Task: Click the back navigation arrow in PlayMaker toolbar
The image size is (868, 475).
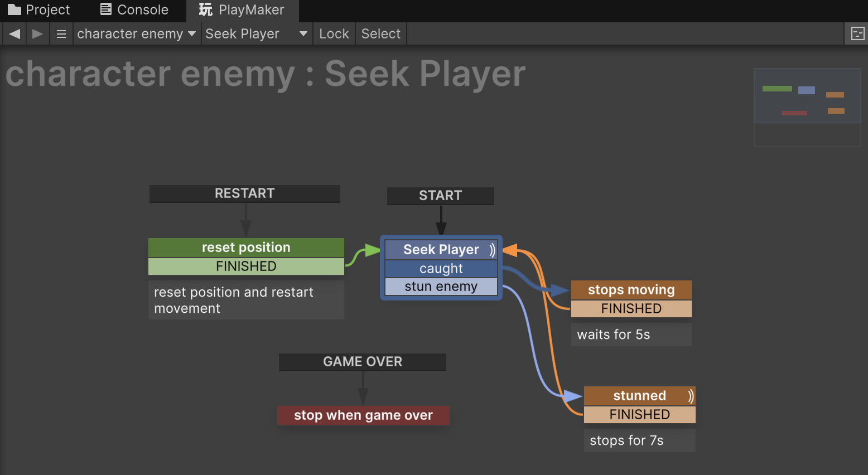Action: pos(14,33)
